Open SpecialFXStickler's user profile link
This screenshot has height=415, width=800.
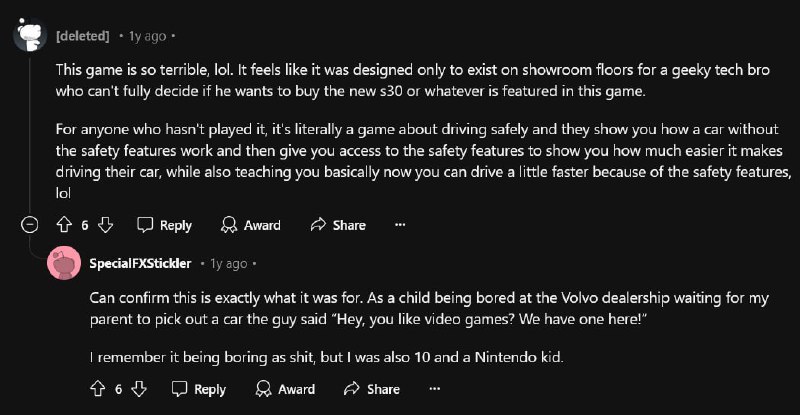coord(140,264)
